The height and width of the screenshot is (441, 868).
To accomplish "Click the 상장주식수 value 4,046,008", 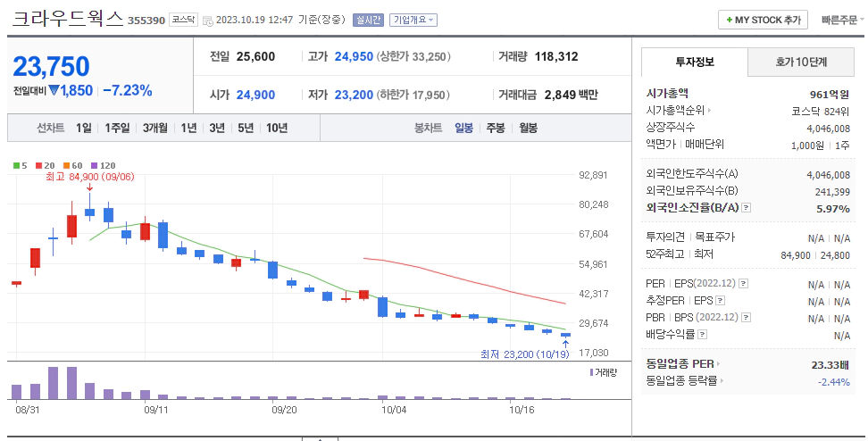I will 828,129.
